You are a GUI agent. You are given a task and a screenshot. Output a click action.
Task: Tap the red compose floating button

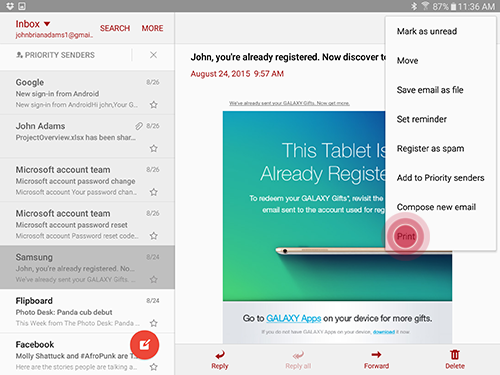coord(144,345)
